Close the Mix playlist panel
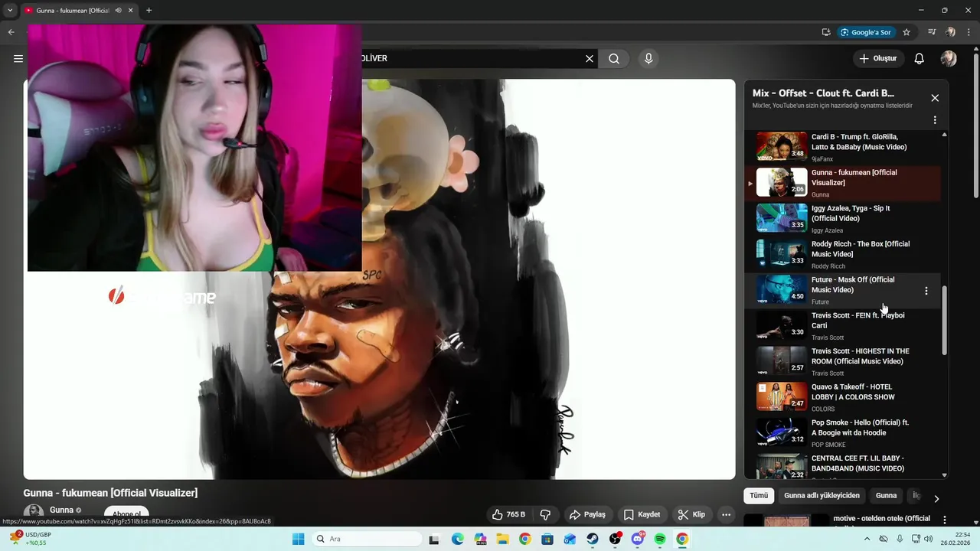The height and width of the screenshot is (551, 980). point(935,98)
